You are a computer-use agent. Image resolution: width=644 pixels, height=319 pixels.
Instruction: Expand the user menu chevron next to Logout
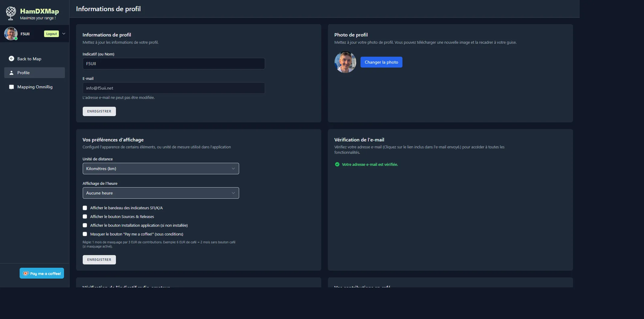(x=64, y=34)
